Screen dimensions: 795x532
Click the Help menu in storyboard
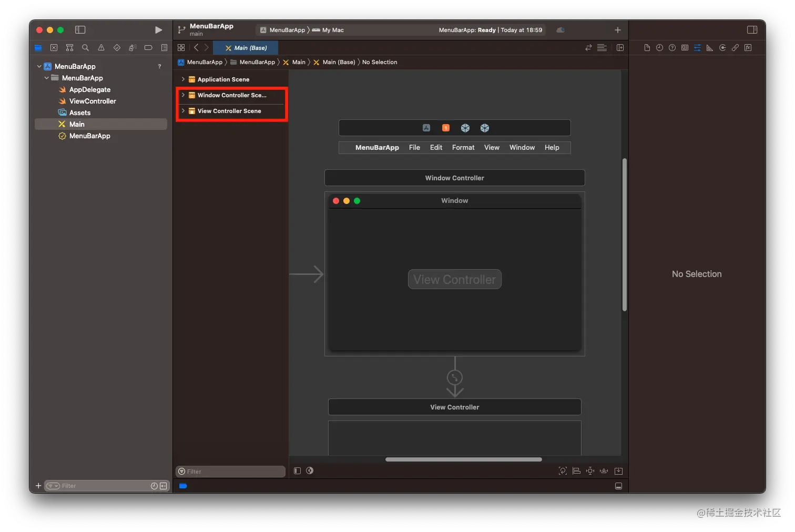point(552,148)
